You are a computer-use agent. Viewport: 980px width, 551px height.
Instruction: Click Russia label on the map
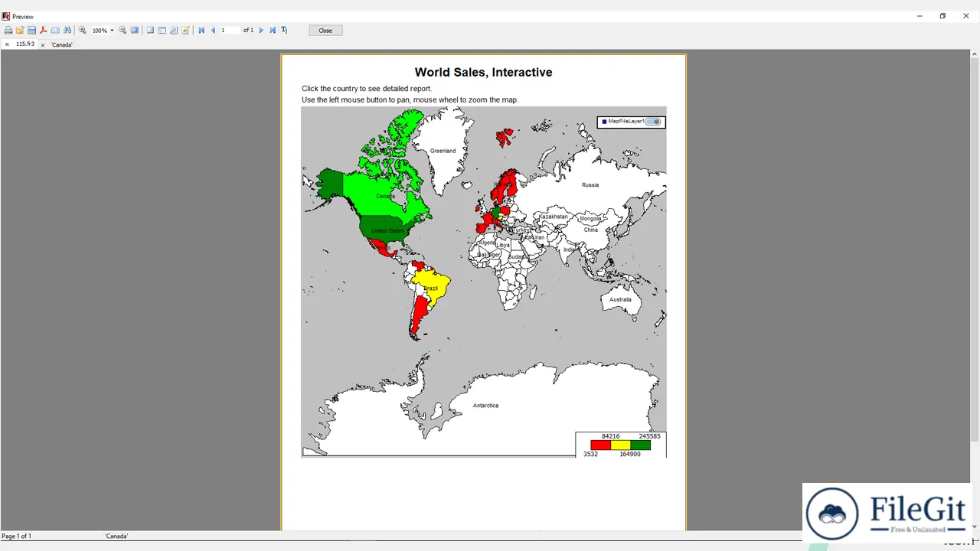[590, 184]
